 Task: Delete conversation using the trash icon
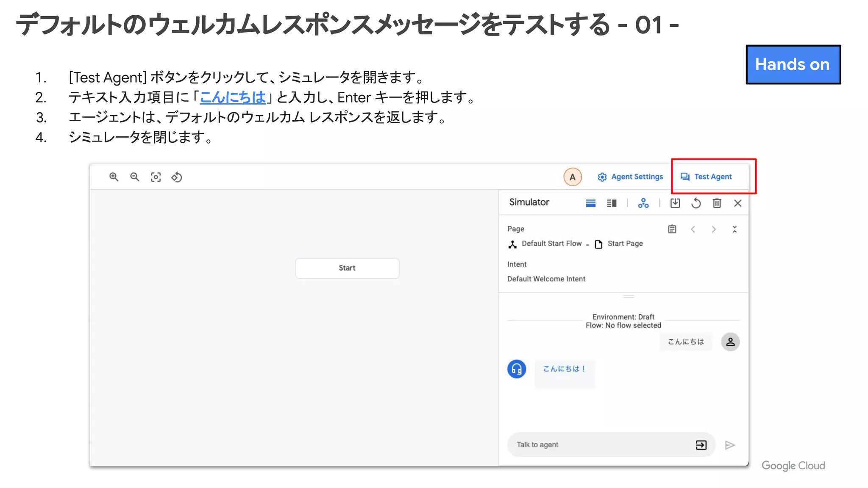pyautogui.click(x=717, y=203)
